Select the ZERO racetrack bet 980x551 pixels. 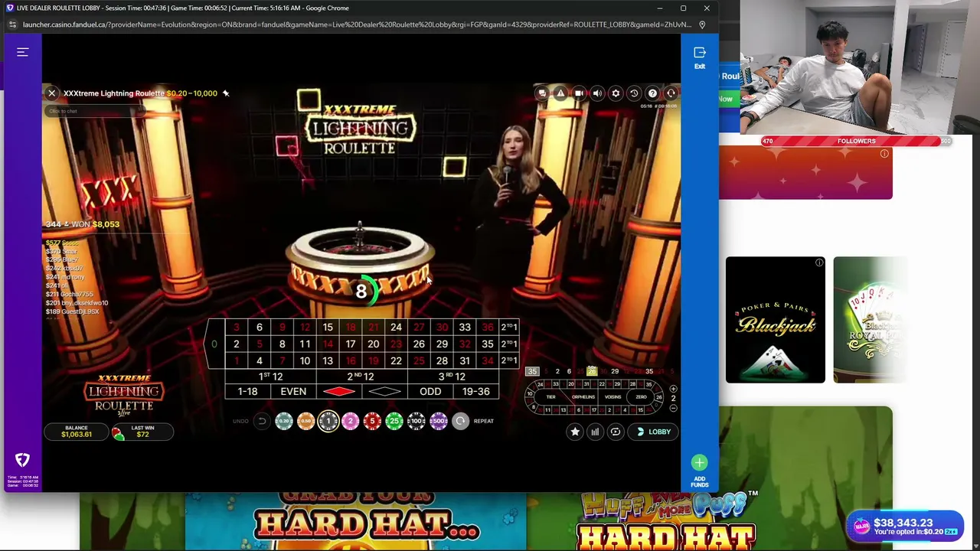[x=641, y=397]
